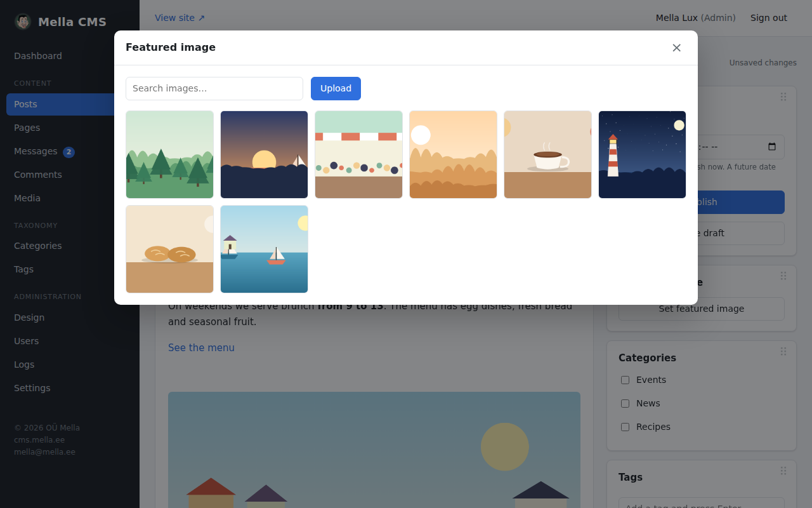Image resolution: width=812 pixels, height=508 pixels.
Task: Check the Events category checkbox
Action: point(625,380)
